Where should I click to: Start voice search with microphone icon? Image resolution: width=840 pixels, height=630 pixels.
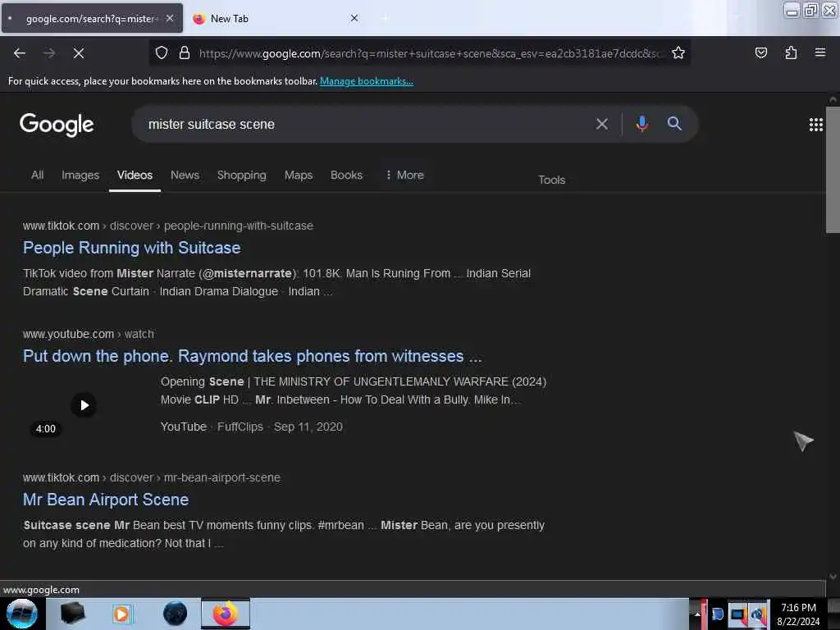[641, 124]
